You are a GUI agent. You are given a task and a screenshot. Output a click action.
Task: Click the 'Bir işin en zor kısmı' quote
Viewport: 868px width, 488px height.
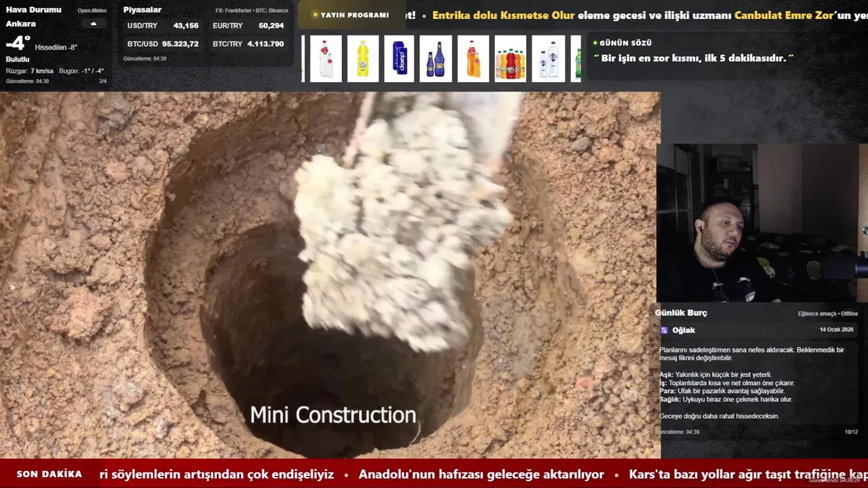point(694,59)
